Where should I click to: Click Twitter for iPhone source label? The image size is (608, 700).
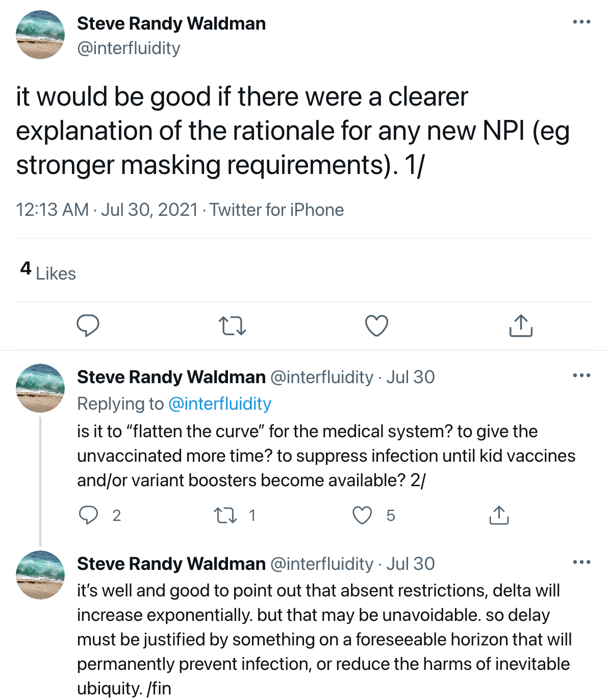click(276, 210)
